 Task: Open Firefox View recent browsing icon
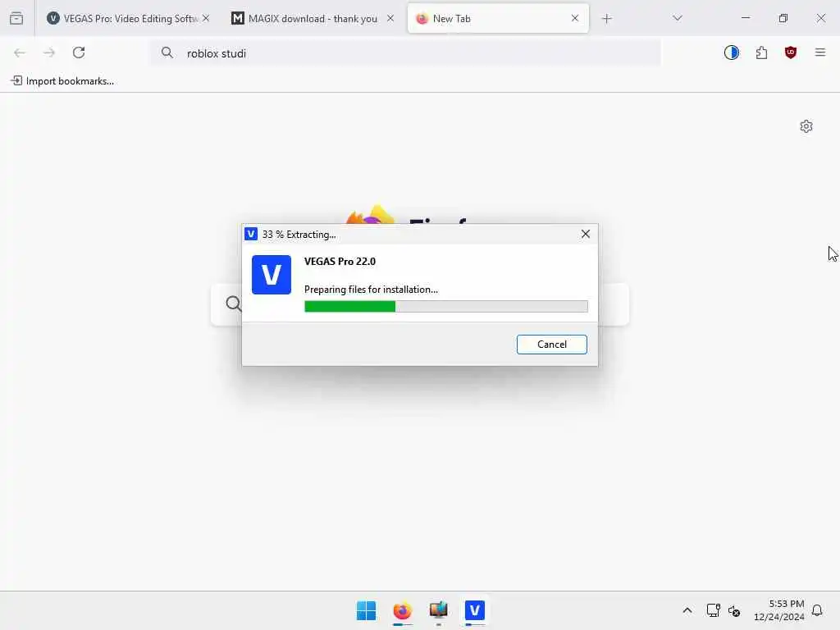(16, 19)
